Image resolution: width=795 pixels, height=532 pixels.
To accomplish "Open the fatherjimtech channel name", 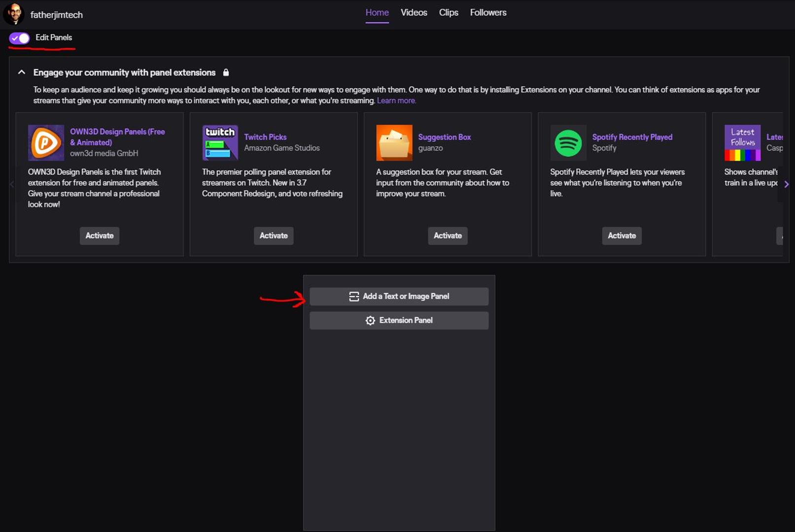I will (57, 15).
